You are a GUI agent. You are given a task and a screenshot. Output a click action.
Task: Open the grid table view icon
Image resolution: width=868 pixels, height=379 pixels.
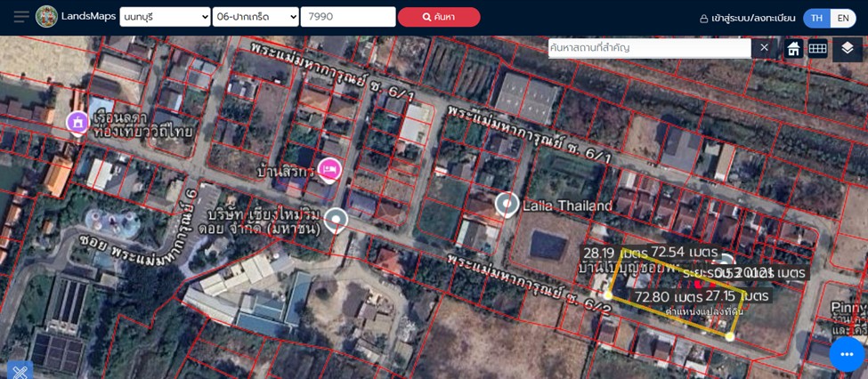click(x=817, y=48)
